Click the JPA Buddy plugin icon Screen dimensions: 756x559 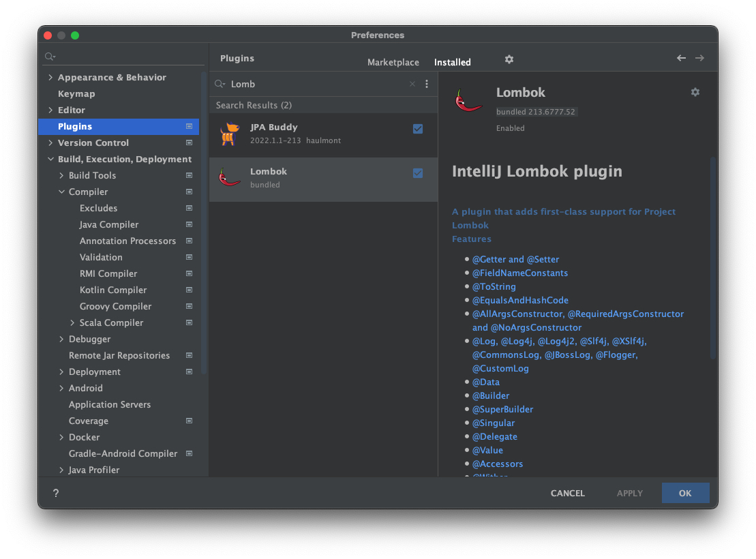230,134
